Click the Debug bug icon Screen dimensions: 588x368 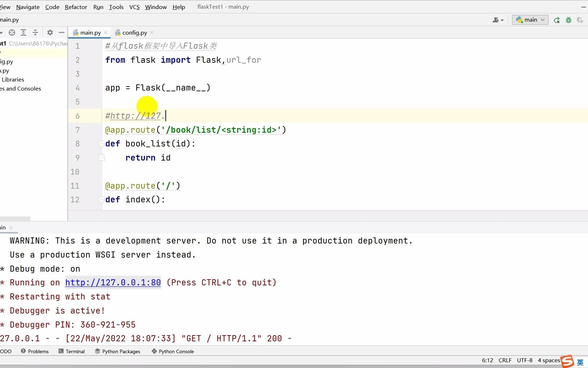[569, 20]
